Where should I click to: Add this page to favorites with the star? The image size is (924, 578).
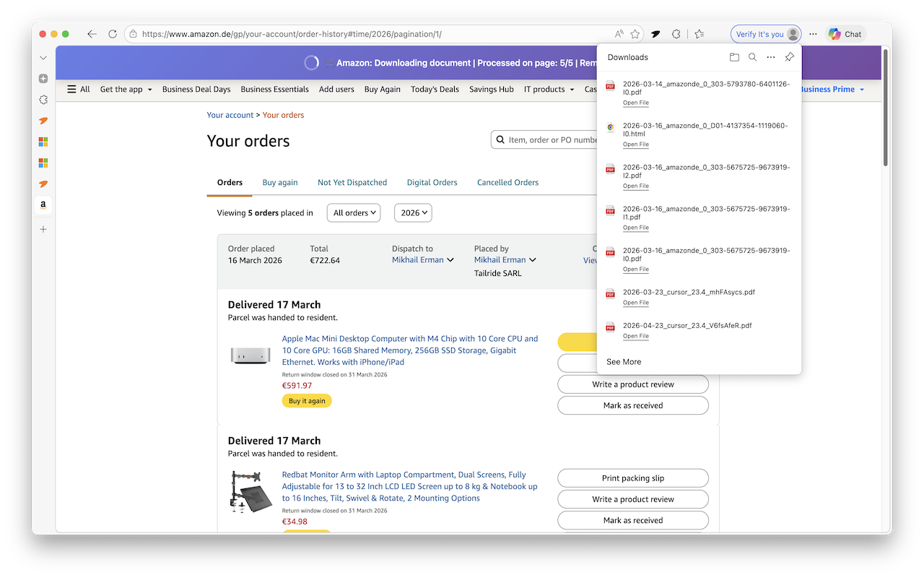(635, 34)
